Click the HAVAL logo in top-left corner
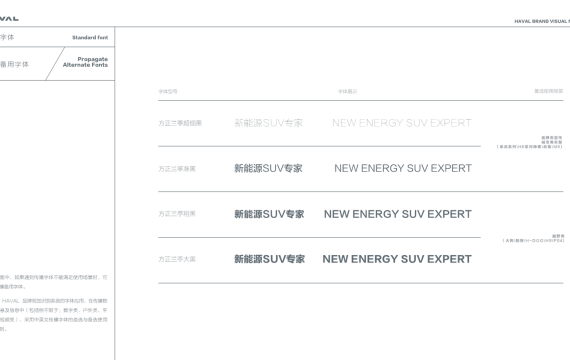570x360 pixels. (x=9, y=18)
